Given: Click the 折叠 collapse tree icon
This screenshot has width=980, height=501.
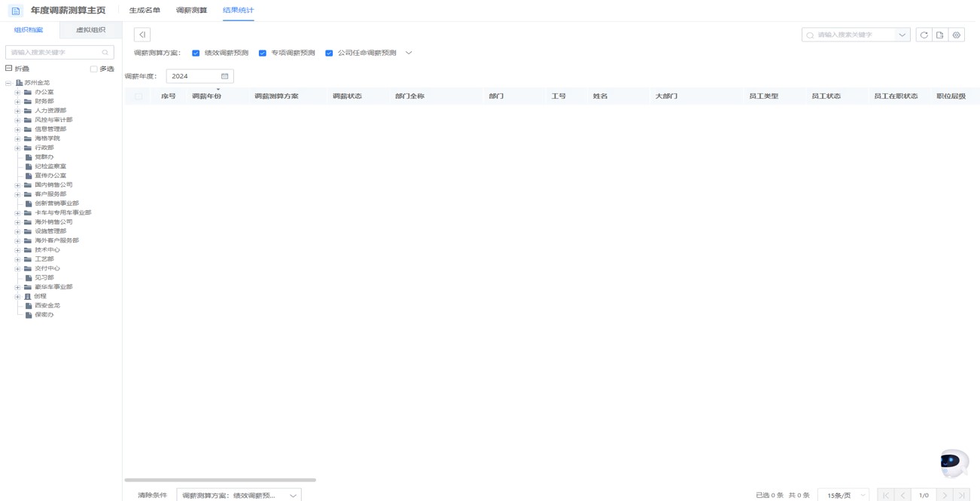Looking at the screenshot, I should pyautogui.click(x=9, y=69).
